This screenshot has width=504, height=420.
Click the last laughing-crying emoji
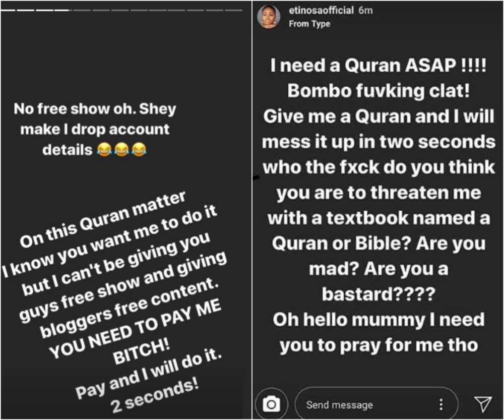[139, 150]
